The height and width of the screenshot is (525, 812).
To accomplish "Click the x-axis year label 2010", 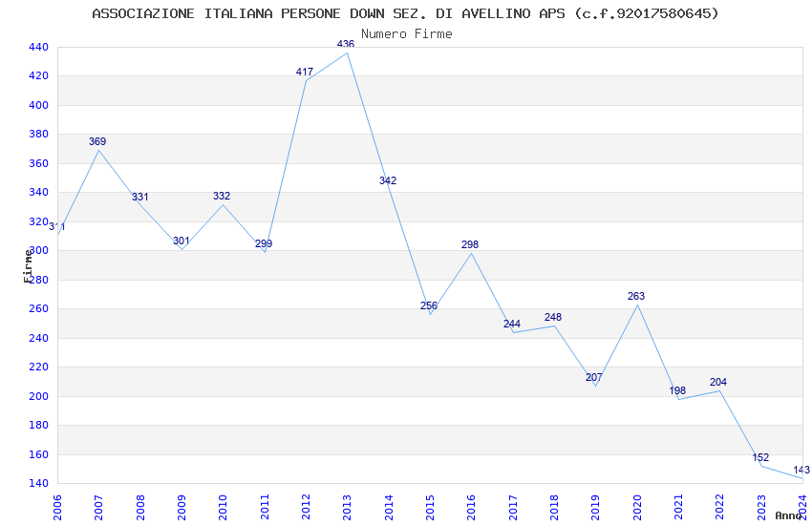I will point(223,507).
